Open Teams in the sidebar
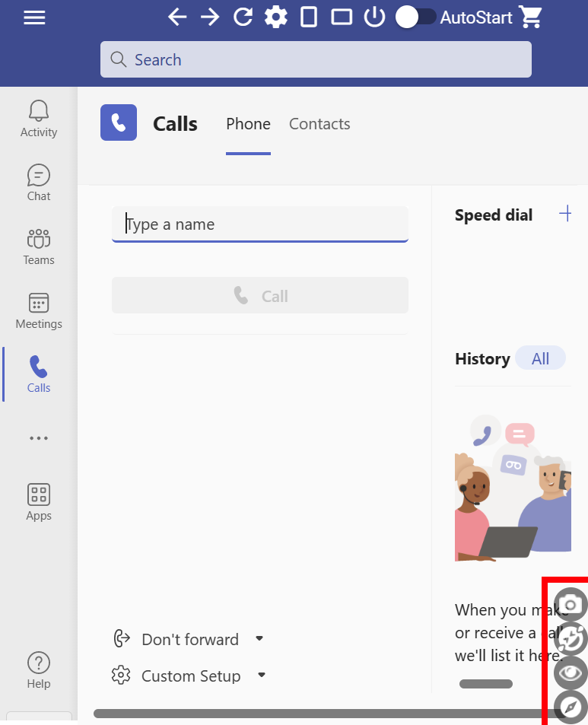 (39, 247)
